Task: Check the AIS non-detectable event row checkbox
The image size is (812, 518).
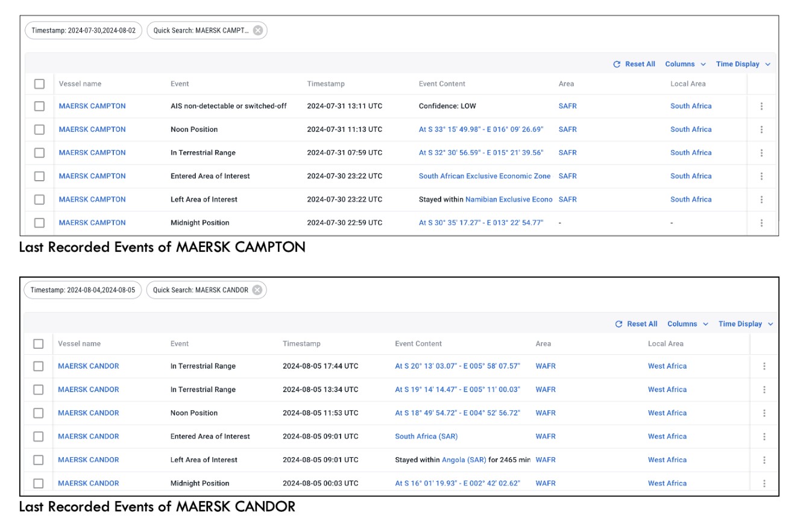Action: 39,106
